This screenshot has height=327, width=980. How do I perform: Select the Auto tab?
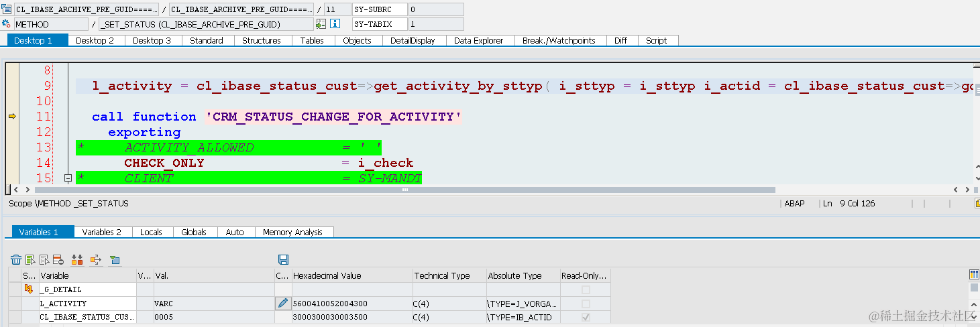click(x=235, y=232)
